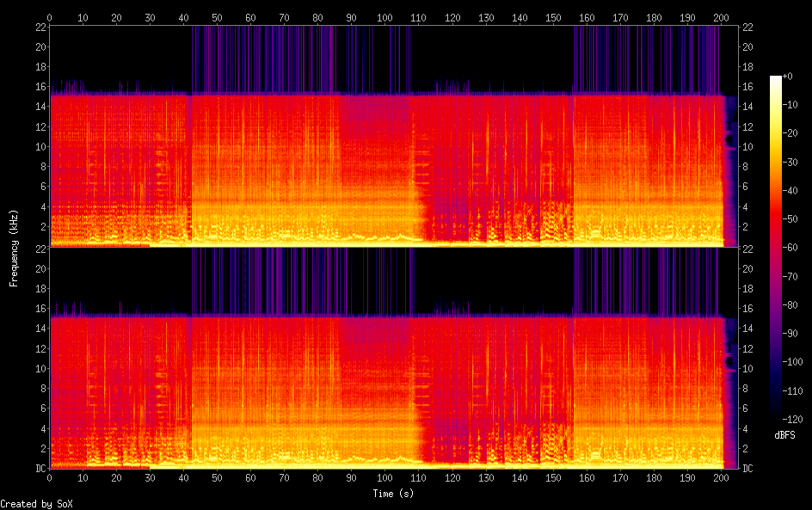Click "0" on the bottom time axis

pyautogui.click(x=49, y=478)
